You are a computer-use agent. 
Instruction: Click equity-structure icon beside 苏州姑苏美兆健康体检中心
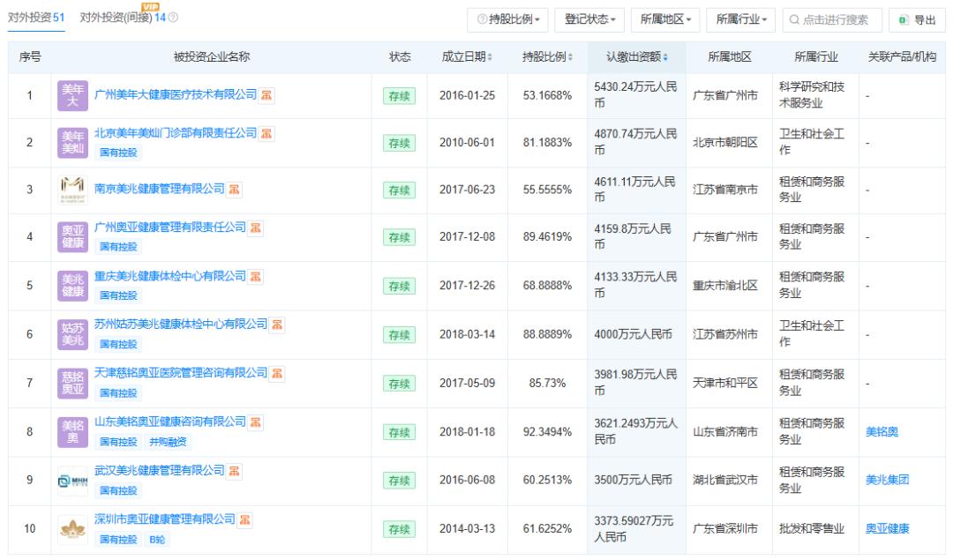tap(277, 325)
